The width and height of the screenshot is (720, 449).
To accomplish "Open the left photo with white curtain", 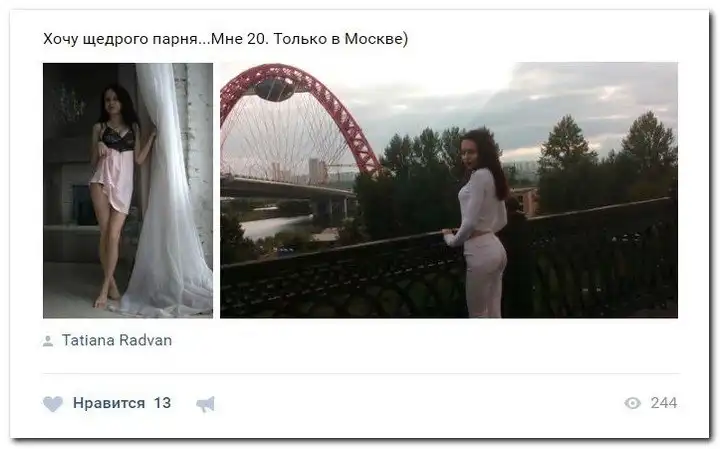I will 128,191.
